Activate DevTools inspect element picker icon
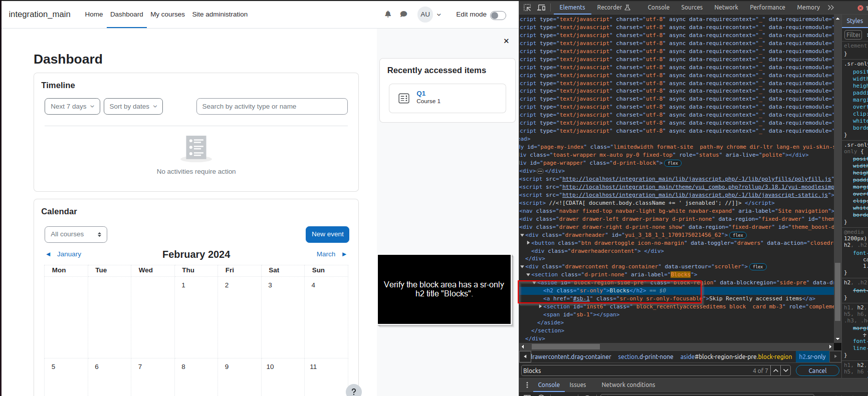Image resolution: width=868 pixels, height=396 pixels. pos(527,8)
